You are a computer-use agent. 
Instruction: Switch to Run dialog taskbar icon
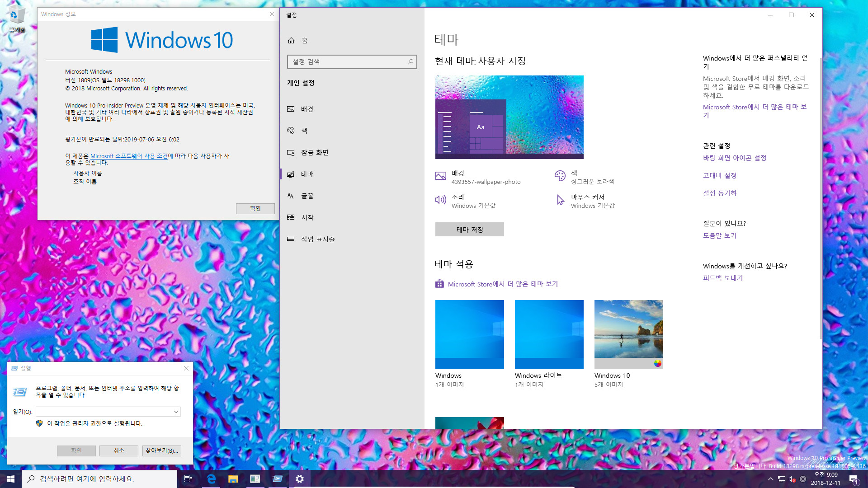[x=277, y=479]
